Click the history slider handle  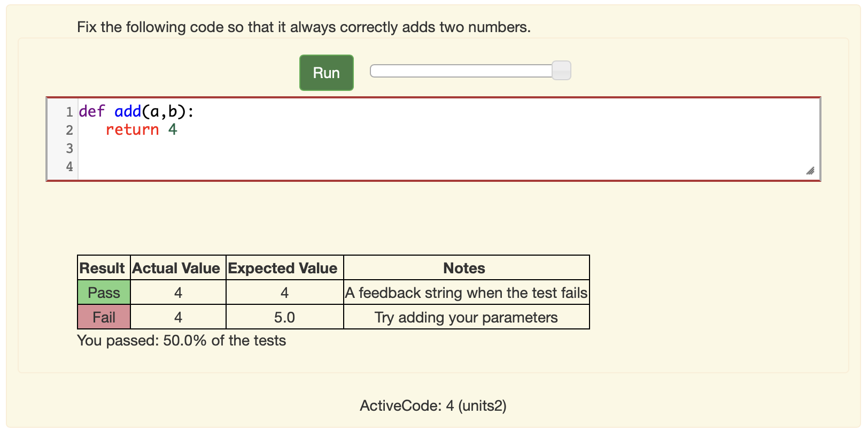click(x=561, y=71)
